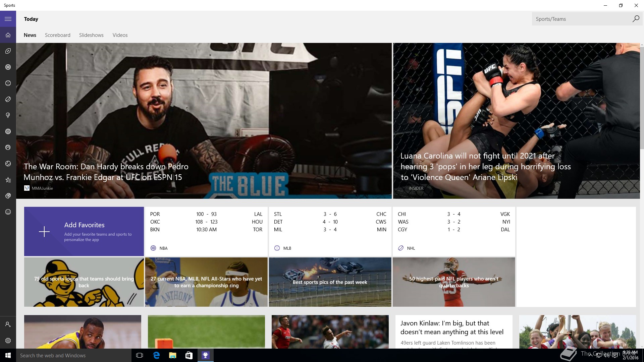Show hidden system tray icons
This screenshot has width=644, height=362.
click(x=591, y=356)
